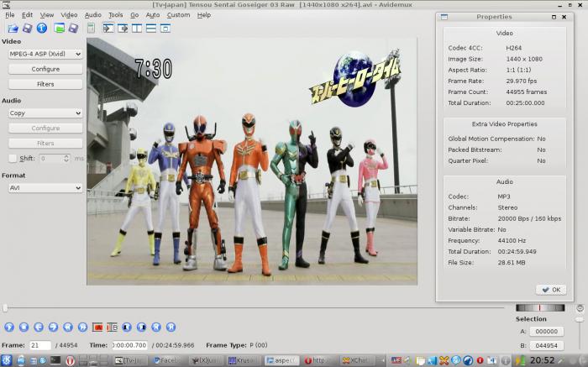Image resolution: width=588 pixels, height=367 pixels.
Task: Click the disabled Filters button under Audio
Action: pos(45,144)
